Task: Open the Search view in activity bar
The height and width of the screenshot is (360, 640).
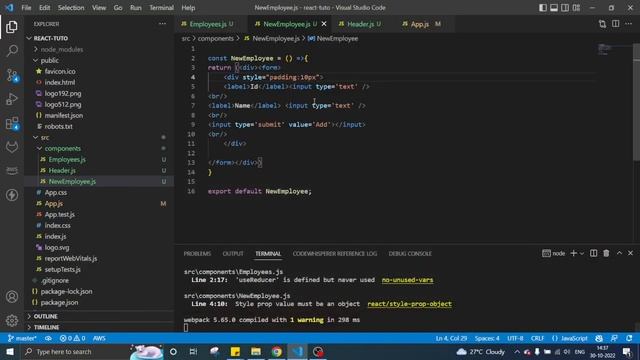Action: 12,51
